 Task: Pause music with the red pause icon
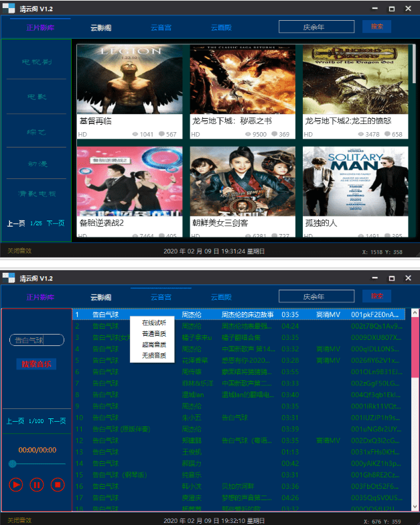coord(37,485)
